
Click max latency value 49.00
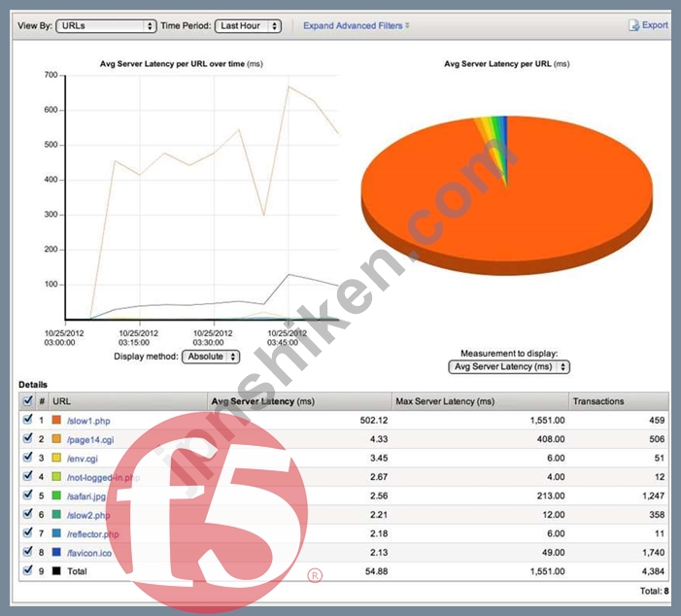pos(553,553)
